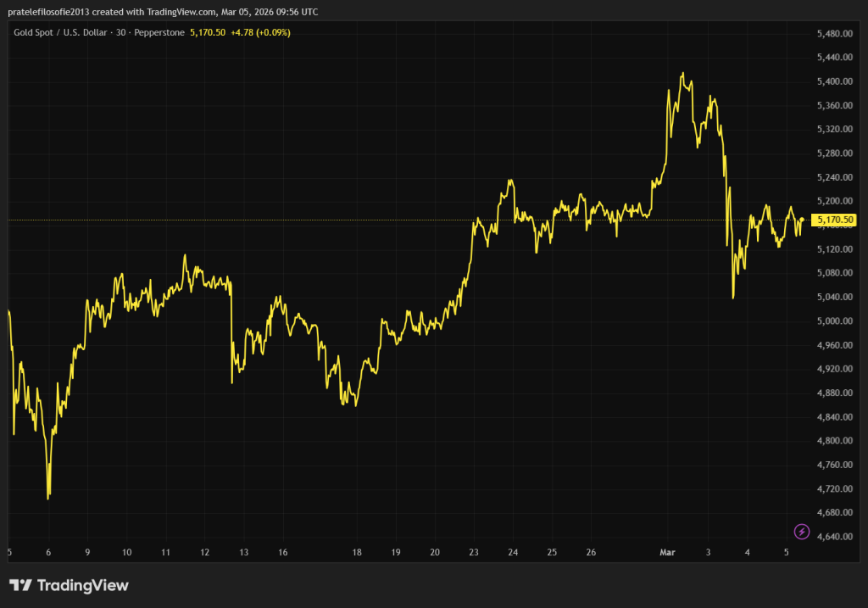Viewport: 868px width, 608px height.
Task: Click the 5,480.00 label on price axis
Action: tap(833, 33)
